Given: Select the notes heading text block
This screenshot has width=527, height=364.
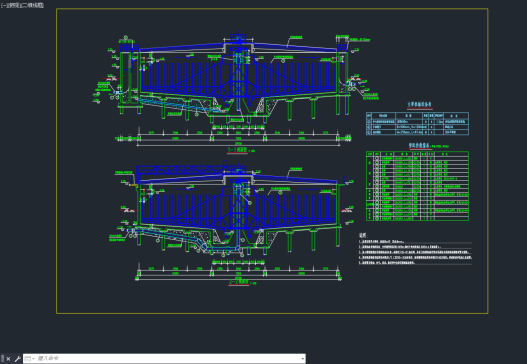Looking at the screenshot, I should tap(363, 235).
